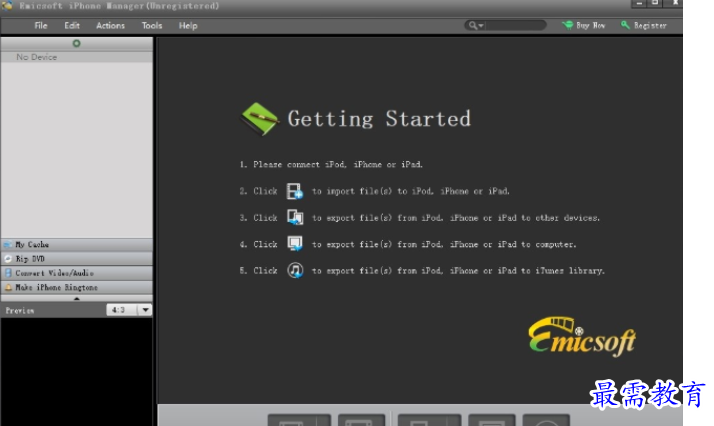Click the app icon in the title bar

[x=7, y=5]
